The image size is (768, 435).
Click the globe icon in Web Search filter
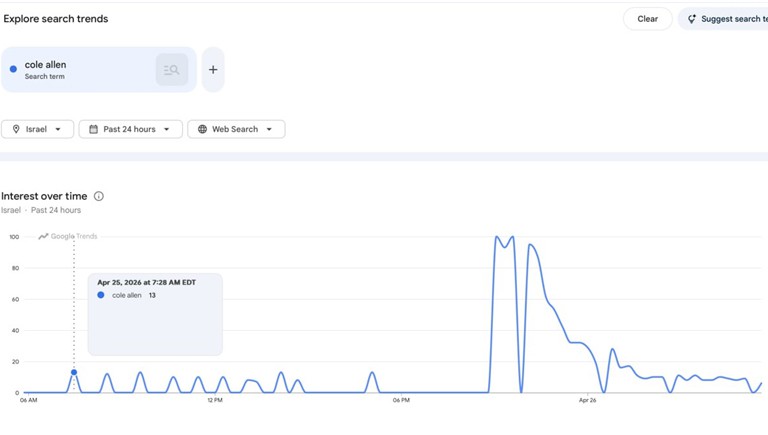tap(202, 129)
